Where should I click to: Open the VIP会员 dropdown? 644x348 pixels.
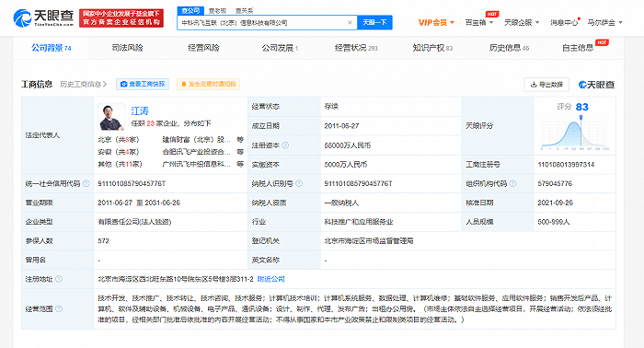click(x=436, y=23)
